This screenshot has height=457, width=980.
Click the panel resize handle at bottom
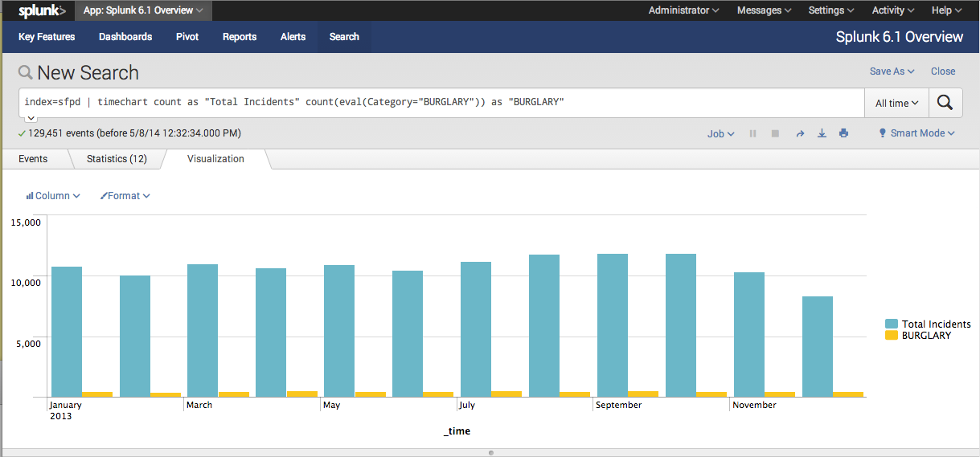point(490,452)
